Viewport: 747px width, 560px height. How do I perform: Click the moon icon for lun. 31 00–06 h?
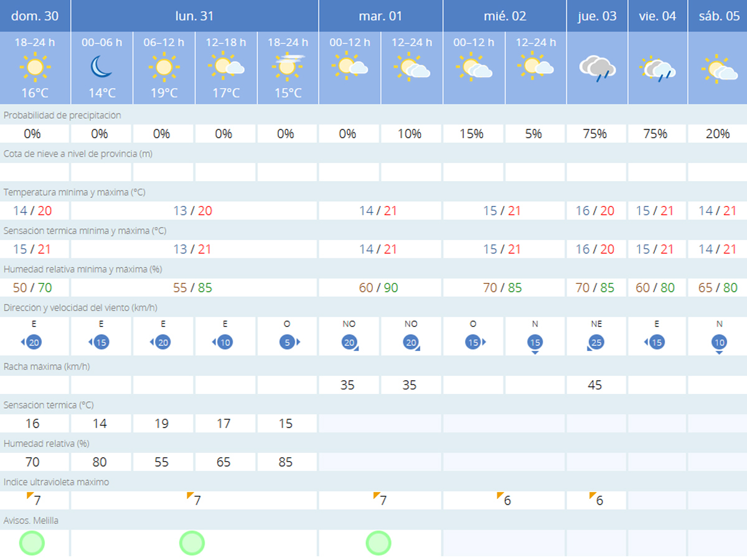(101, 67)
